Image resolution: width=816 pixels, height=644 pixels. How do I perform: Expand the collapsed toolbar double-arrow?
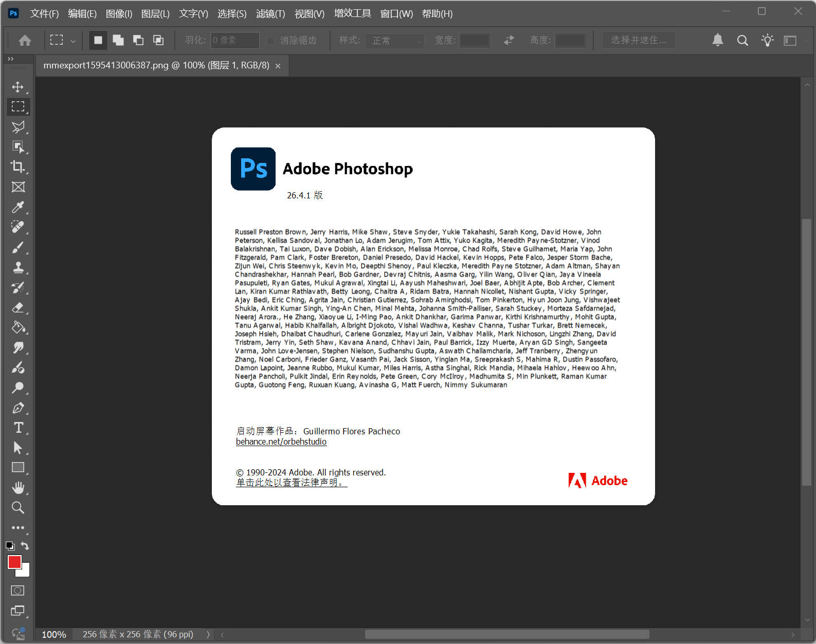point(10,59)
